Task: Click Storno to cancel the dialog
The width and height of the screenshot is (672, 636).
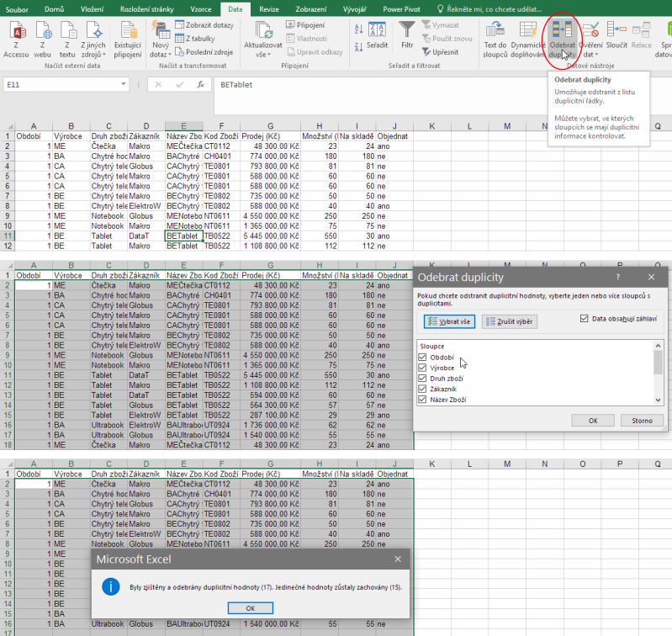Action: 642,421
